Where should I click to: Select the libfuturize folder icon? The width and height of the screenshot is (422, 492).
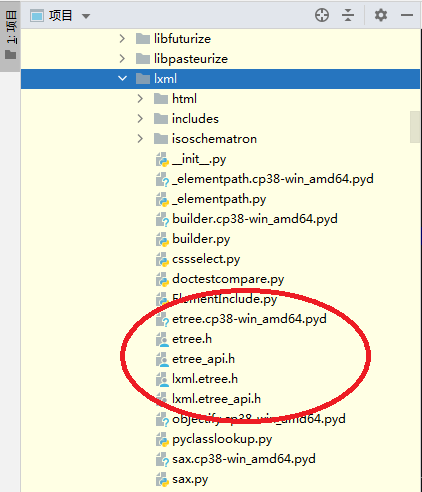click(x=143, y=39)
